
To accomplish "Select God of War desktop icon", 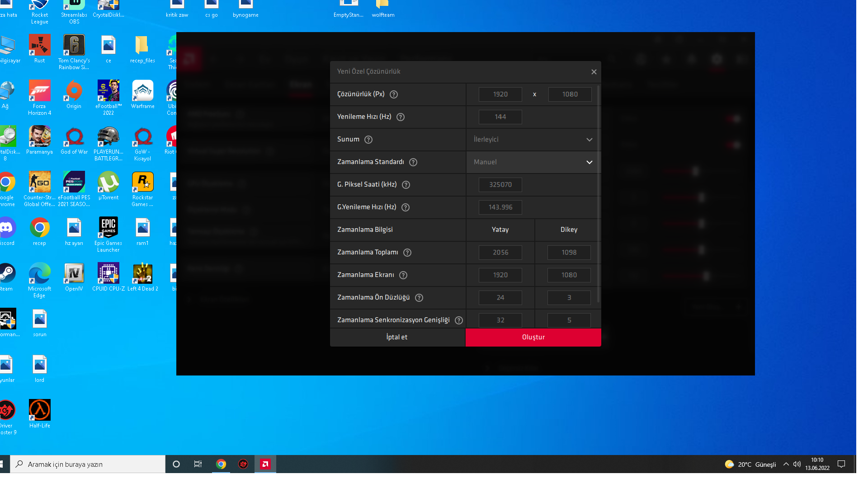I will pos(74,140).
